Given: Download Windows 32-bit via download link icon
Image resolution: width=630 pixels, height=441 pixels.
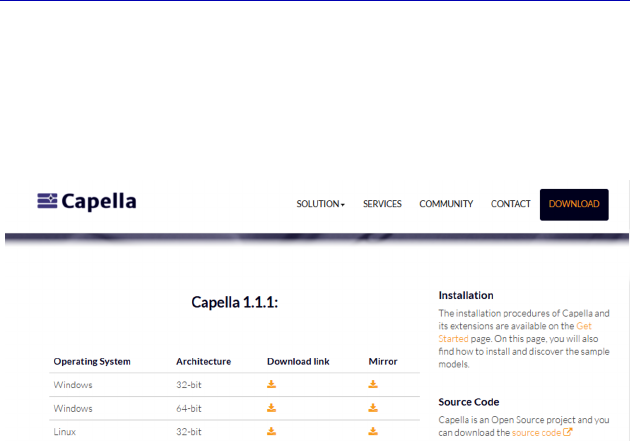Looking at the screenshot, I should (272, 384).
